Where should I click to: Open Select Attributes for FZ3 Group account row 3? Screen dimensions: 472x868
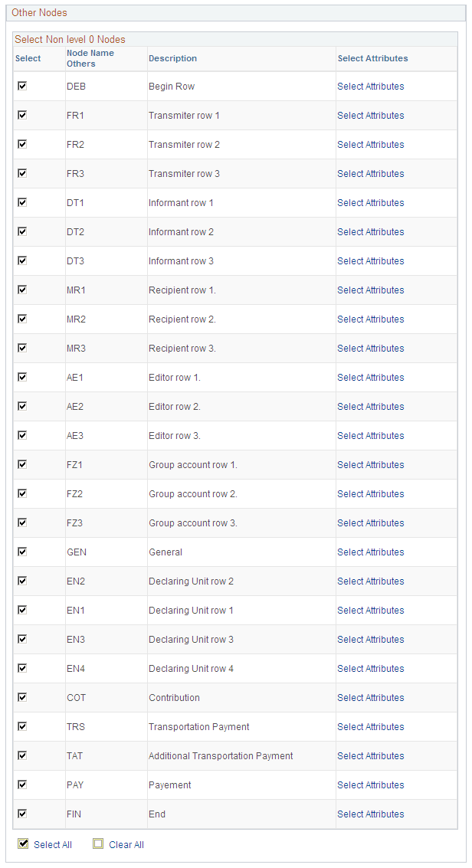pos(371,522)
